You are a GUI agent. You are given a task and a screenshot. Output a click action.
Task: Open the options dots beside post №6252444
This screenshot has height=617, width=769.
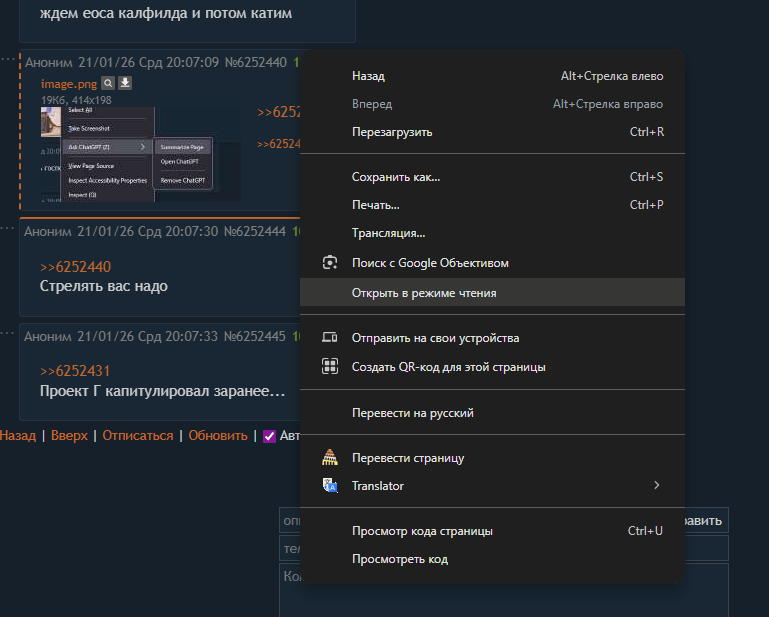point(7,228)
